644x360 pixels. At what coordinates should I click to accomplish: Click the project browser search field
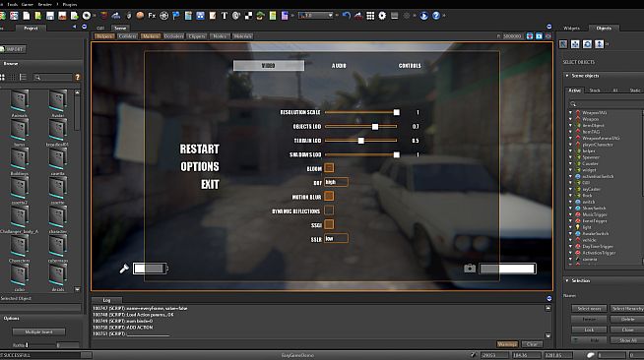(53, 77)
